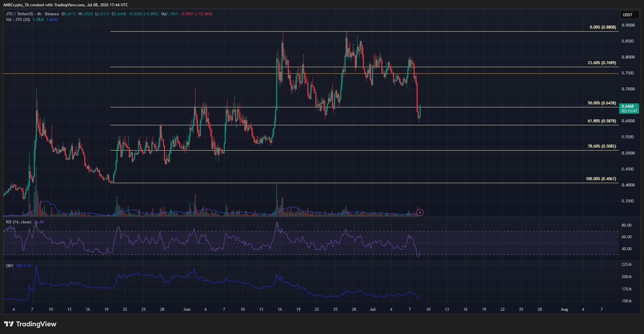Select the OBV indicator legend
This screenshot has height=334, width=644.
(10, 266)
